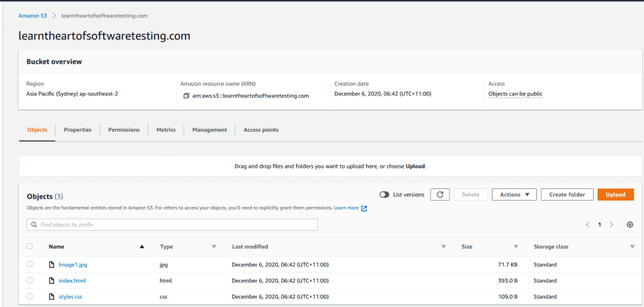Click the Type column header
Image resolution: width=644 pixels, height=307 pixels.
pyautogui.click(x=166, y=246)
